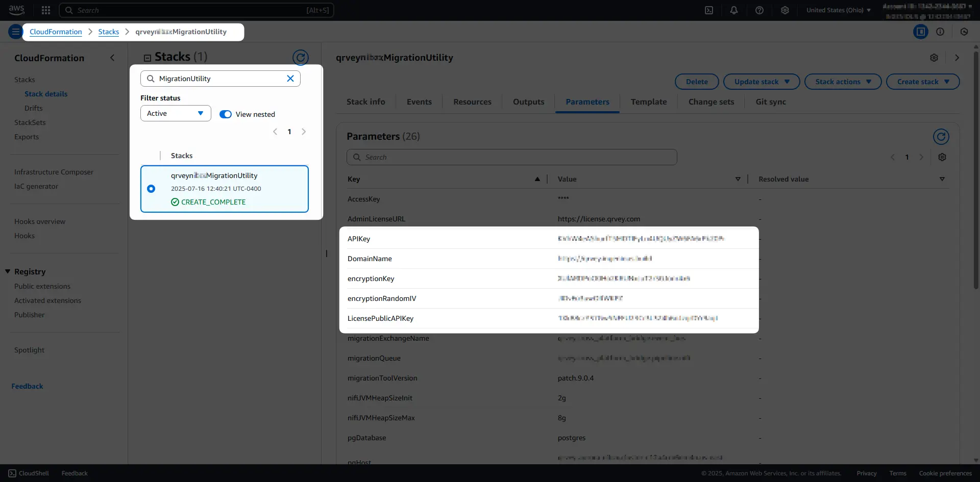Launch CloudShell from top bar icon

pyautogui.click(x=709, y=10)
